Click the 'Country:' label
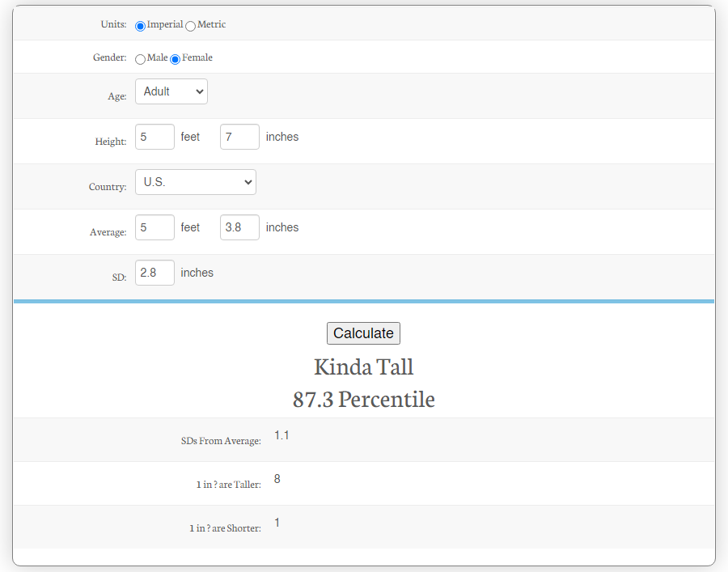728x572 pixels. click(x=108, y=187)
